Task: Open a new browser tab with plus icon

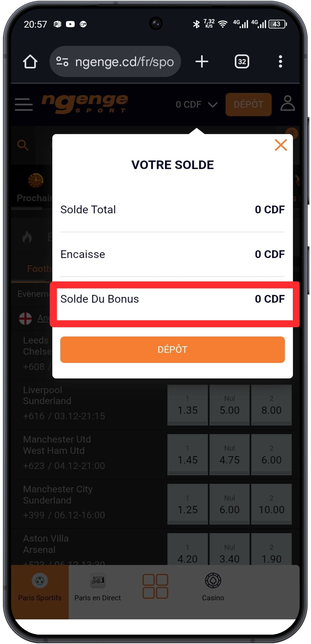Action: click(x=202, y=61)
